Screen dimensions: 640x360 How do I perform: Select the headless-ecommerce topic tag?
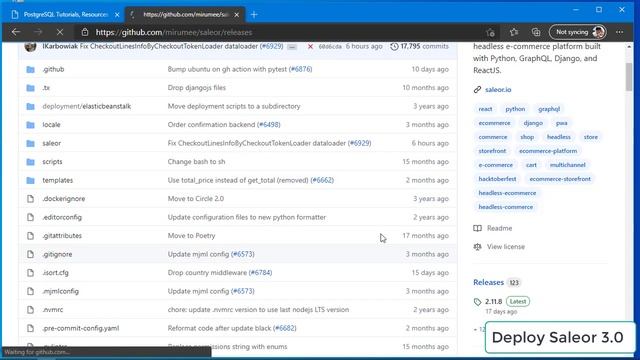coord(507,193)
